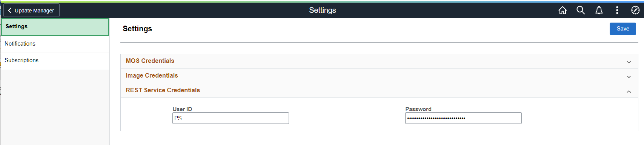Click the Home icon in header
This screenshot has height=145, width=644.
(x=563, y=11)
